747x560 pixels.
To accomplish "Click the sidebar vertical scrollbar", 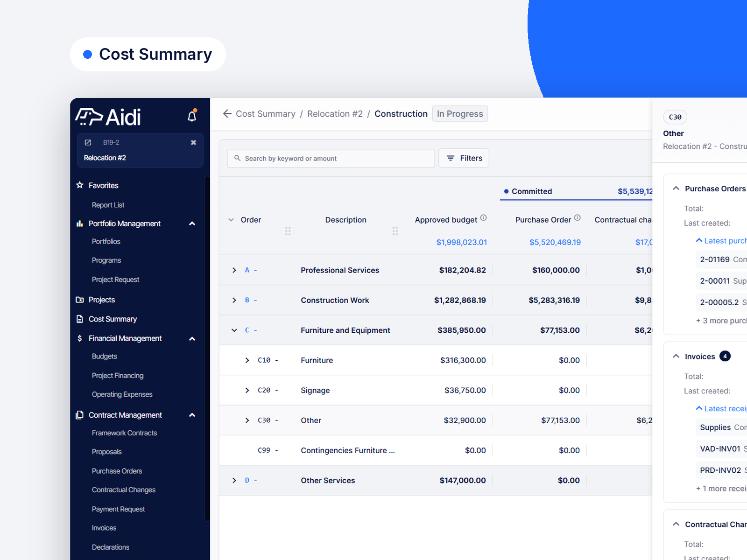I will pyautogui.click(x=207, y=348).
